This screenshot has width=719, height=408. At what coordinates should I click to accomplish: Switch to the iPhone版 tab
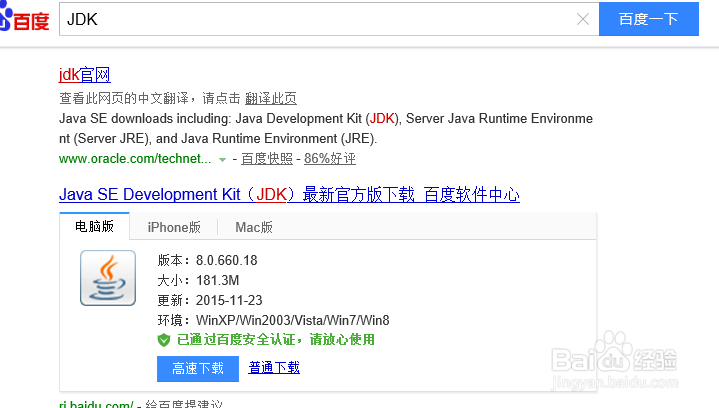click(x=174, y=227)
